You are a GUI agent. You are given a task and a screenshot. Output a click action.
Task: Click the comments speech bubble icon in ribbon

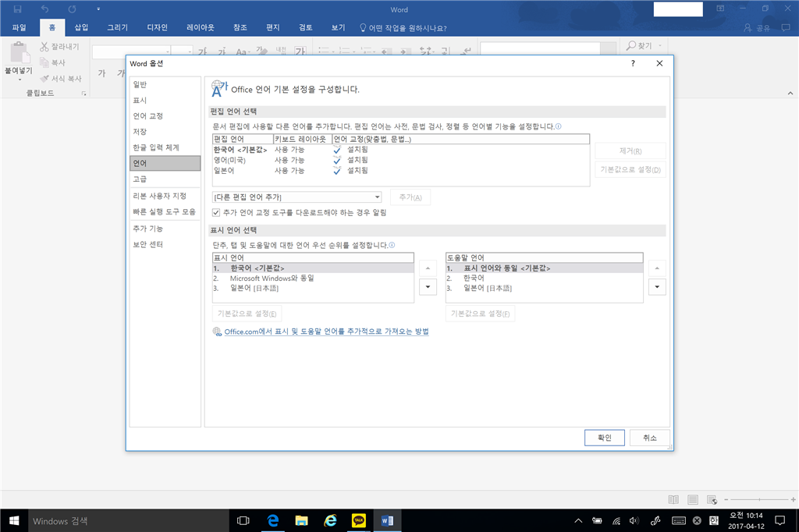[x=785, y=27]
